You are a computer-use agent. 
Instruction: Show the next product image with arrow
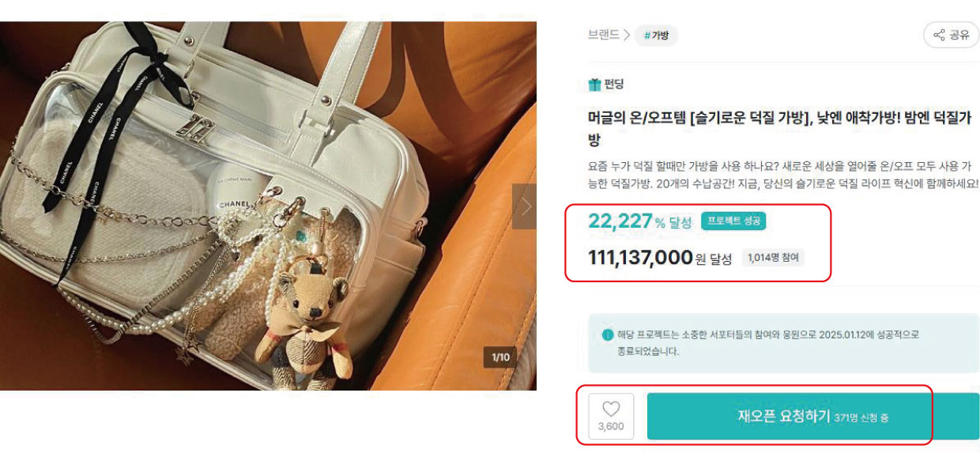[x=525, y=206]
